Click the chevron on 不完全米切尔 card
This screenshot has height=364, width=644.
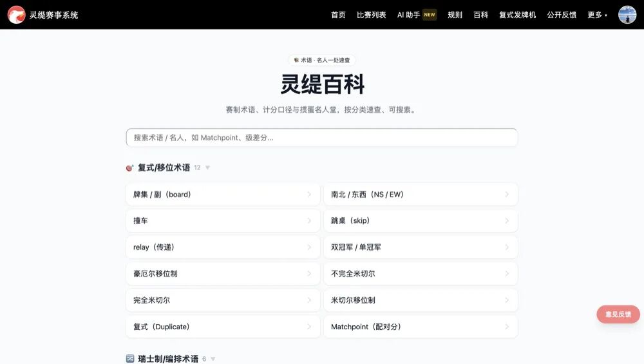pos(507,274)
